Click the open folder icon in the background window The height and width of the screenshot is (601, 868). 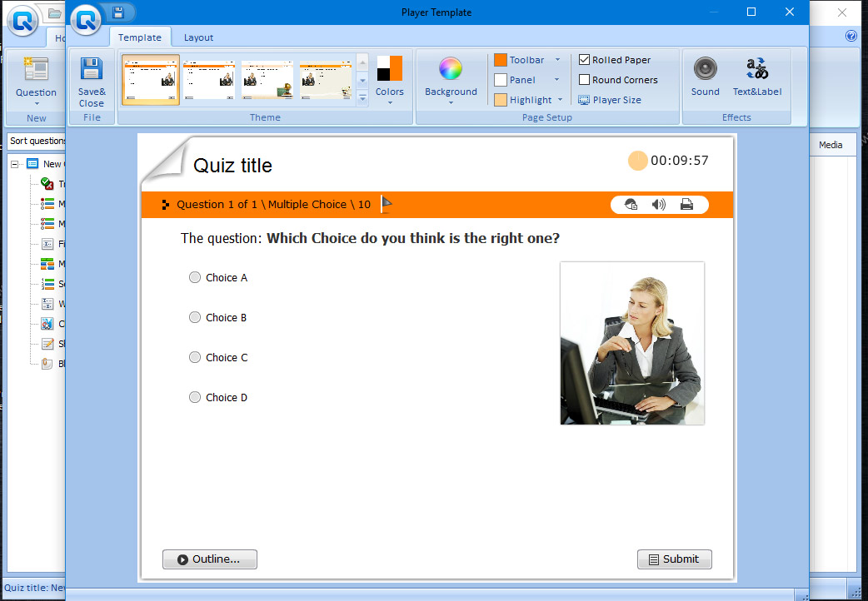pyautogui.click(x=54, y=12)
